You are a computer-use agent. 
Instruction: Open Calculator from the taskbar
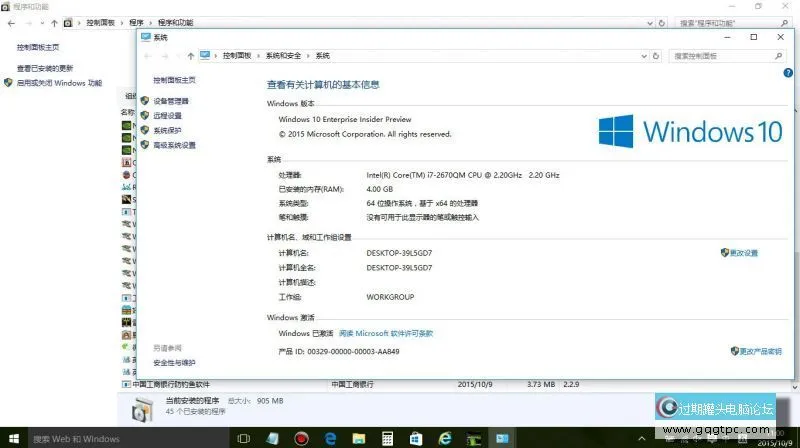coord(387,438)
